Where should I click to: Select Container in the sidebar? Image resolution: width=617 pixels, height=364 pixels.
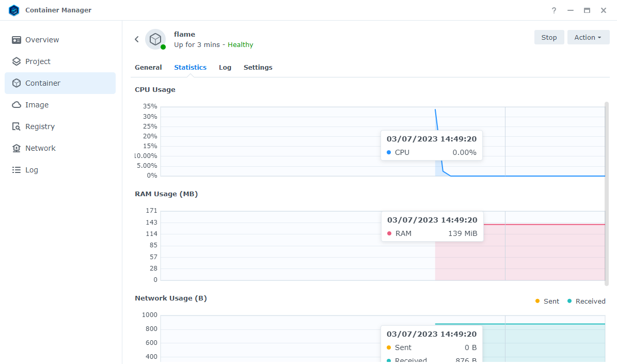coord(60,83)
